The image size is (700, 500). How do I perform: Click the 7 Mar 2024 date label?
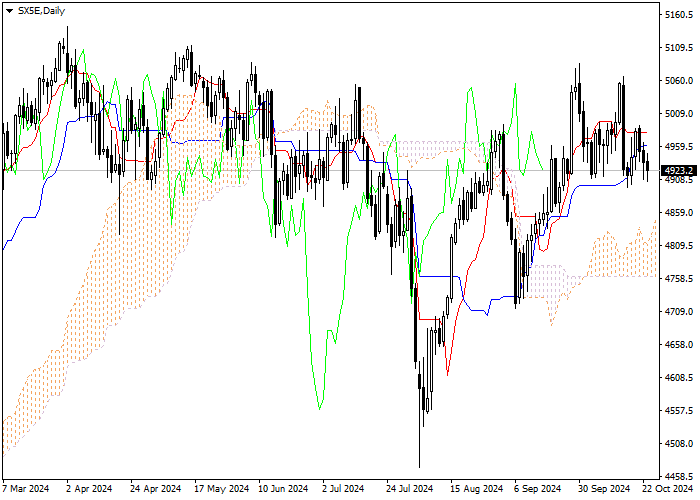25,489
